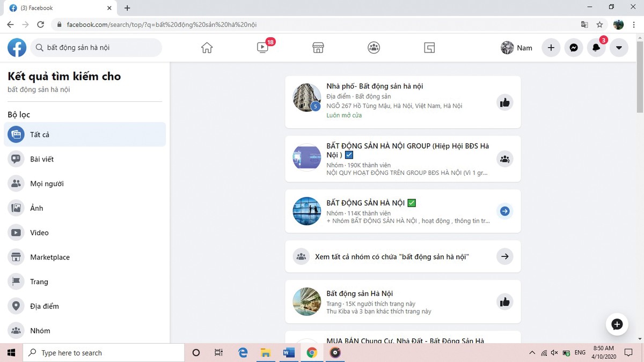This screenshot has height=362, width=644.
Task: Select the Video filter
Action: (x=85, y=233)
